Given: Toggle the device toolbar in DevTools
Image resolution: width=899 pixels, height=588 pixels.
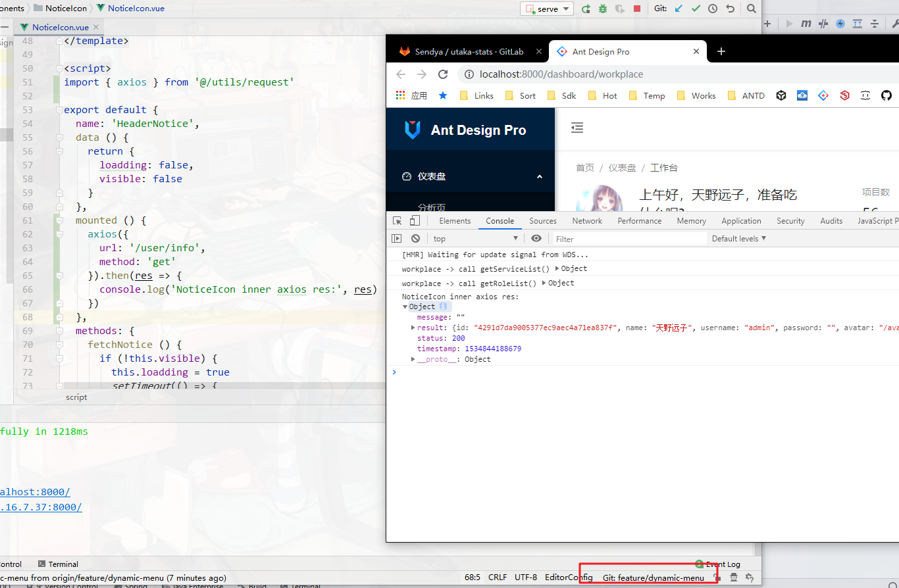Looking at the screenshot, I should [x=414, y=220].
